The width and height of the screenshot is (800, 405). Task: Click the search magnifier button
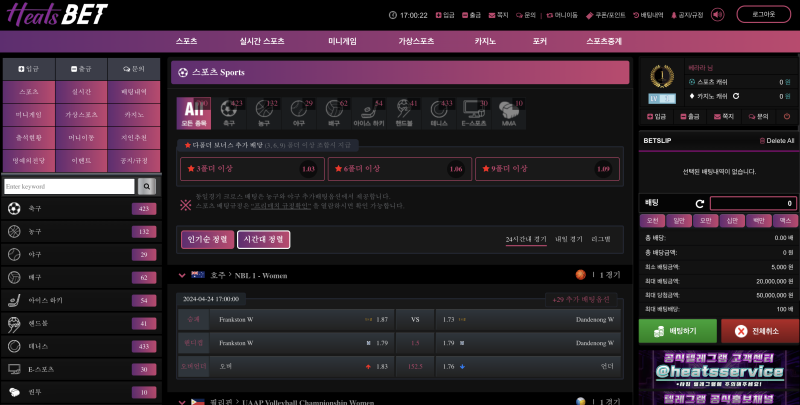click(x=147, y=186)
